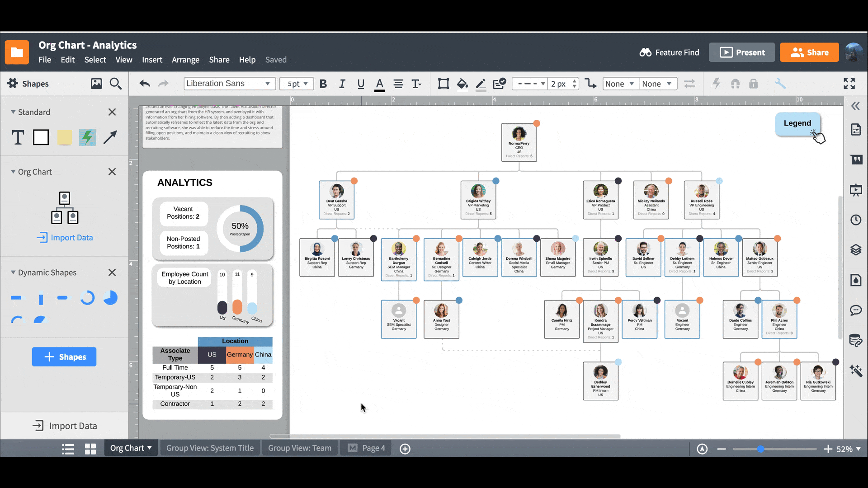Click the Import Data button at bottom
The width and height of the screenshot is (868, 488).
click(65, 426)
